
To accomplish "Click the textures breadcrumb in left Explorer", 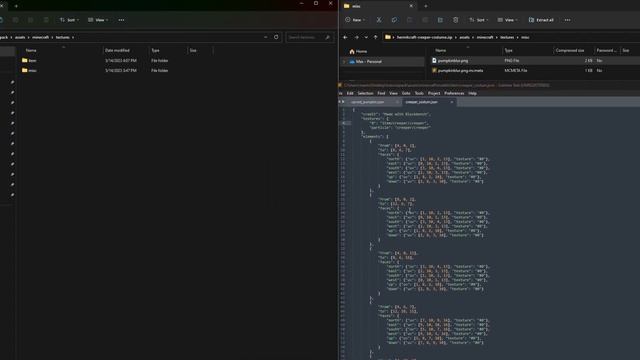I will pyautogui.click(x=62, y=37).
